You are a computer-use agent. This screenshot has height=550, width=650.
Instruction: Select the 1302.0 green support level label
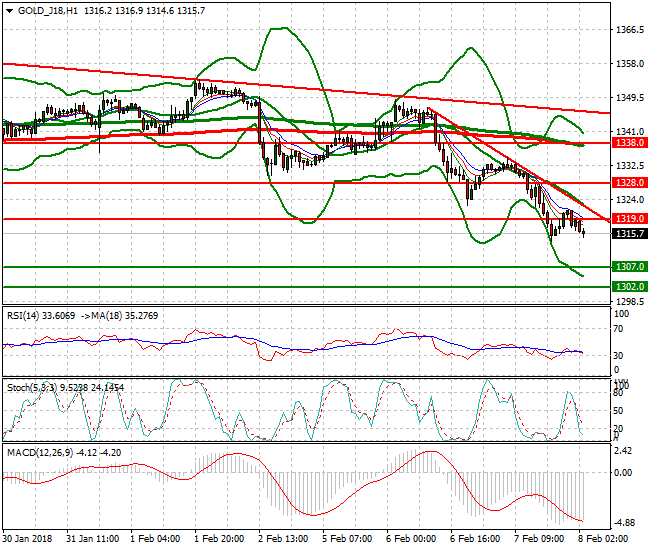[x=630, y=287]
